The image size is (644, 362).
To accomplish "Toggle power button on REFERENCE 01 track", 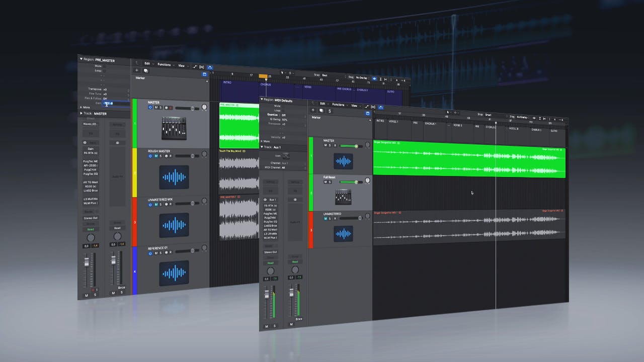I will pos(150,253).
